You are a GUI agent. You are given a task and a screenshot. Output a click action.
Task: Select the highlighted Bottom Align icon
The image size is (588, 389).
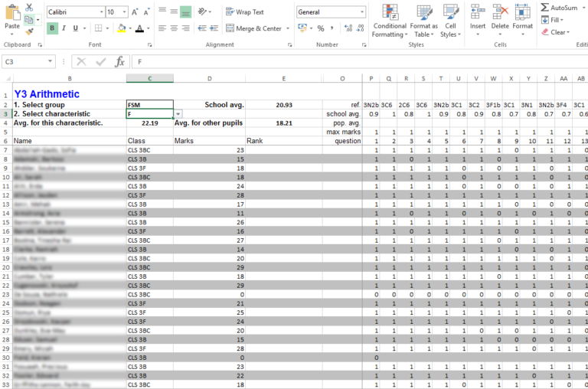185,11
